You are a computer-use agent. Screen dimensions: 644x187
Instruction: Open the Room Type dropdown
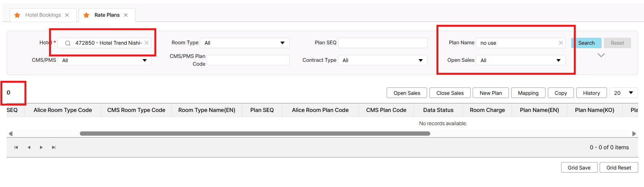coord(282,43)
